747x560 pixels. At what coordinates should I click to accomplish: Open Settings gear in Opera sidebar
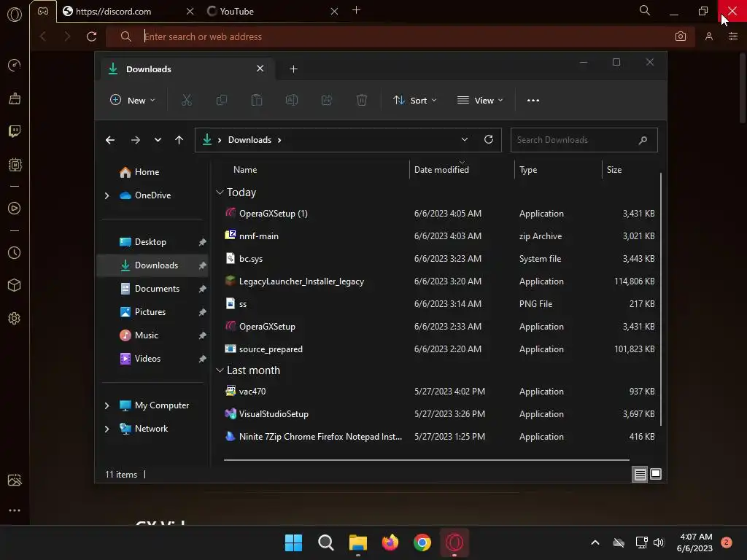click(15, 319)
